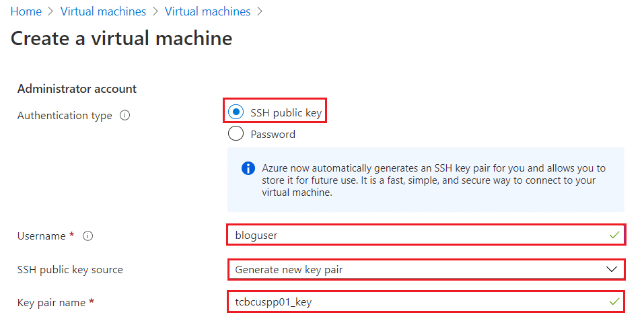644x321 pixels.
Task: Click the info icon beside Authentication type
Action: (125, 116)
